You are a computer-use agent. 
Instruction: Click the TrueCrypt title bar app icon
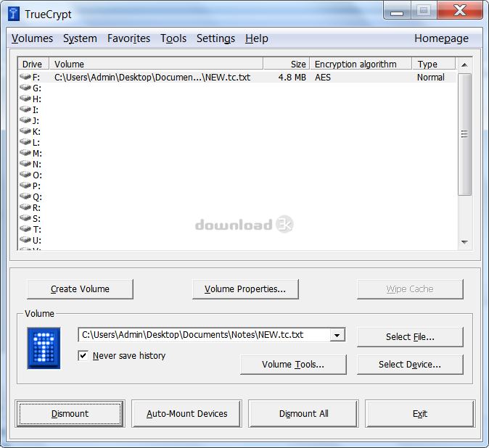[13, 14]
